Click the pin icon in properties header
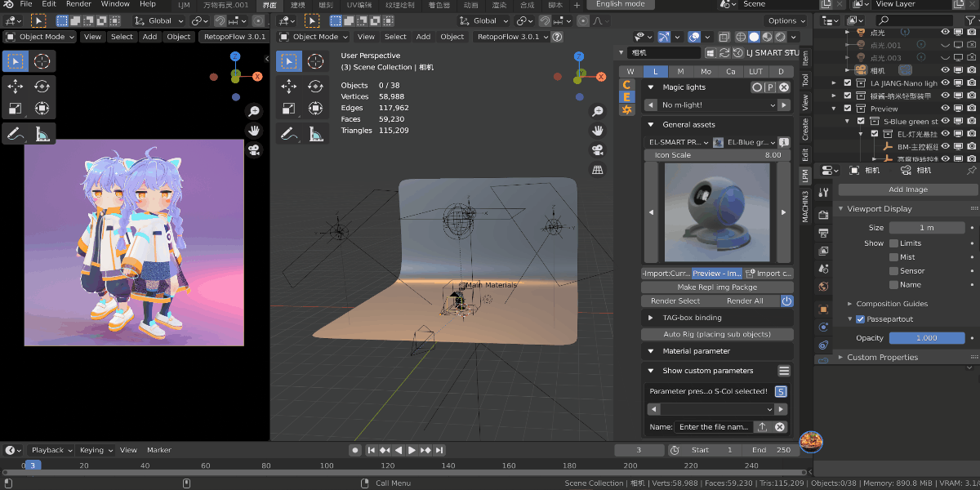Image resolution: width=980 pixels, height=490 pixels. tap(971, 170)
